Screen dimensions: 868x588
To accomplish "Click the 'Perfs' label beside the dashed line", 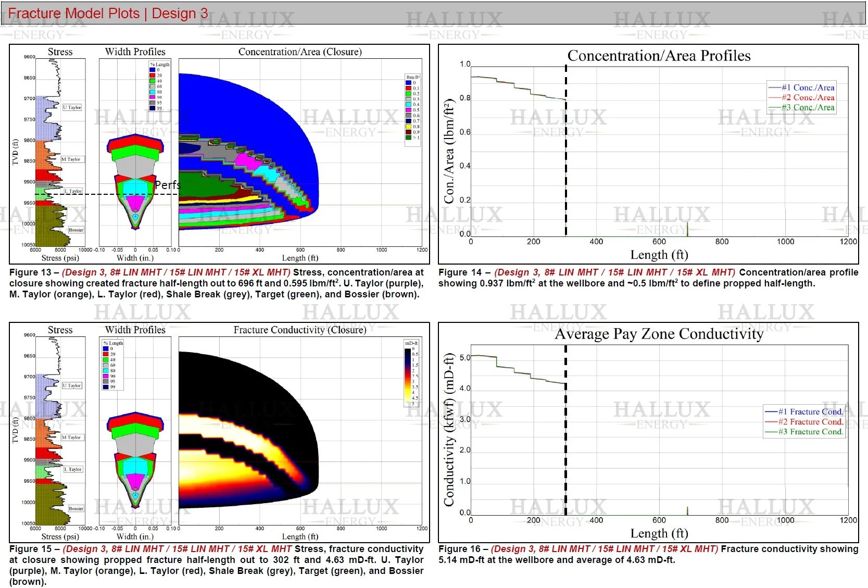I will click(x=167, y=185).
